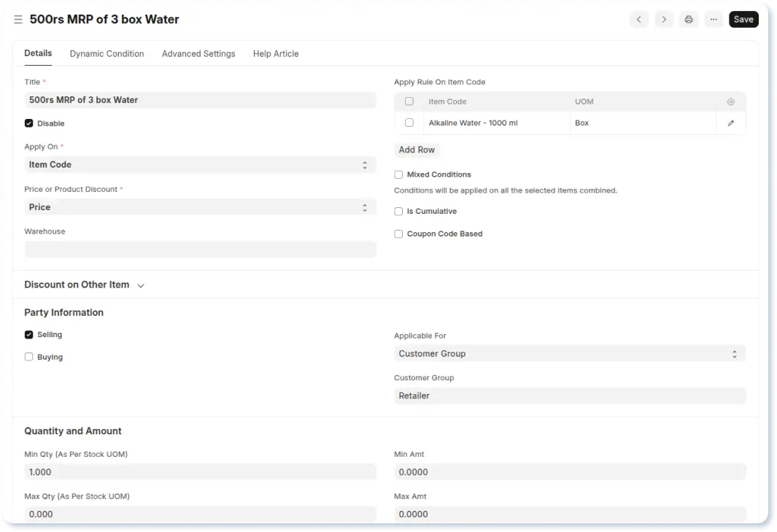Enable Mixed Conditions checkbox
The width and height of the screenshot is (777, 532).
398,175
